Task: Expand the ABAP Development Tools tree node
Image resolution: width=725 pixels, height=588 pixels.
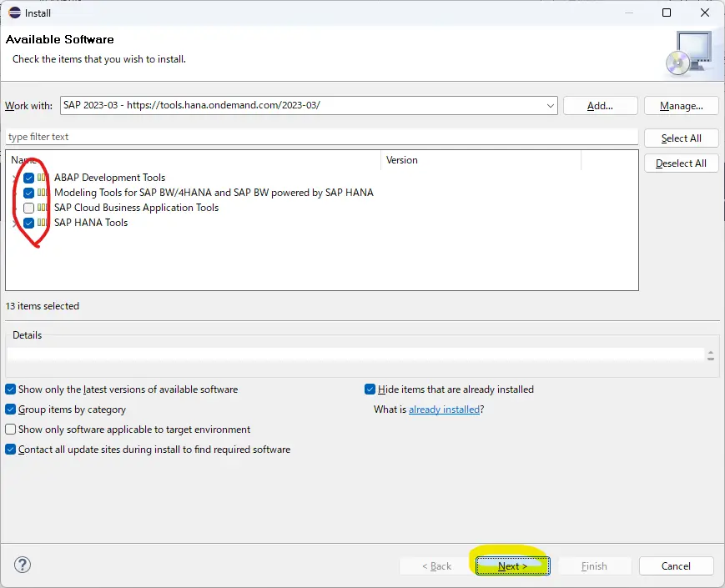Action: [x=14, y=178]
